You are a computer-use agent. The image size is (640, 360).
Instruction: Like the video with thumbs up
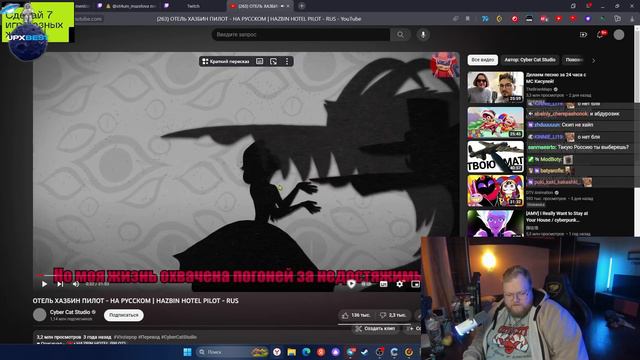click(x=356, y=315)
